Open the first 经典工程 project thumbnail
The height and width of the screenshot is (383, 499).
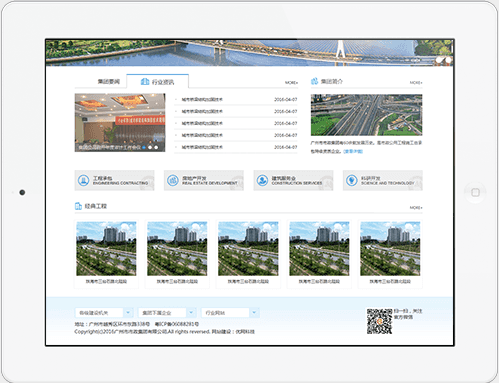click(106, 249)
